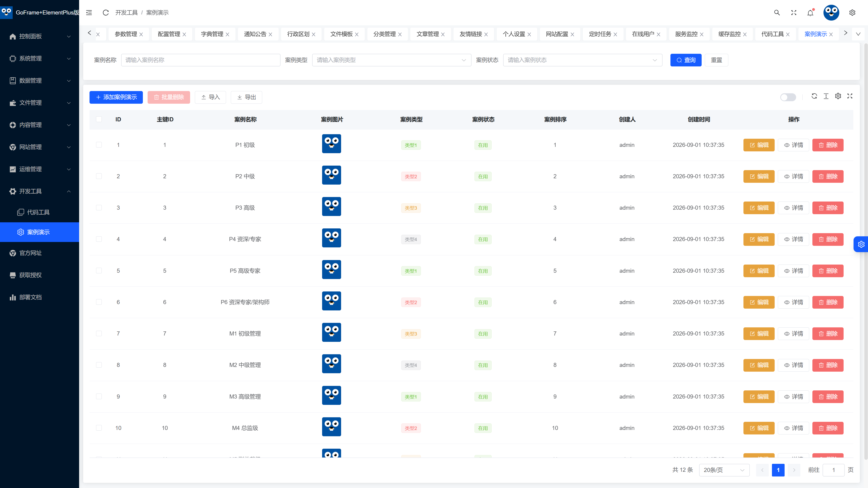This screenshot has height=488, width=868.
Task: Click the page refresh icon in header
Action: coord(106,12)
